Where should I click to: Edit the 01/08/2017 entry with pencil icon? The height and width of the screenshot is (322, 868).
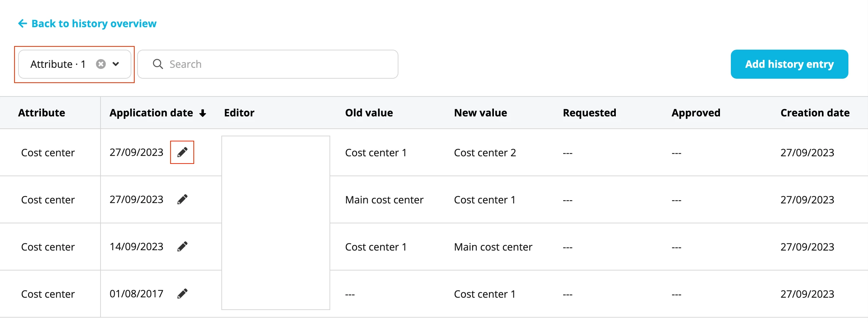[x=182, y=294]
